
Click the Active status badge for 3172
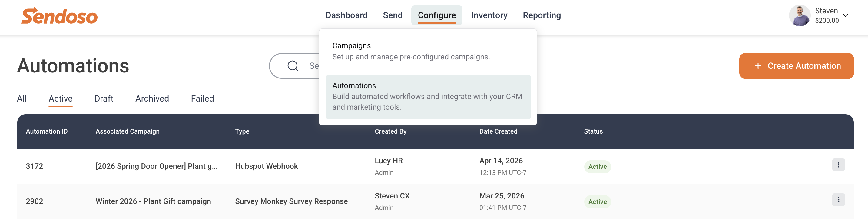coord(597,166)
